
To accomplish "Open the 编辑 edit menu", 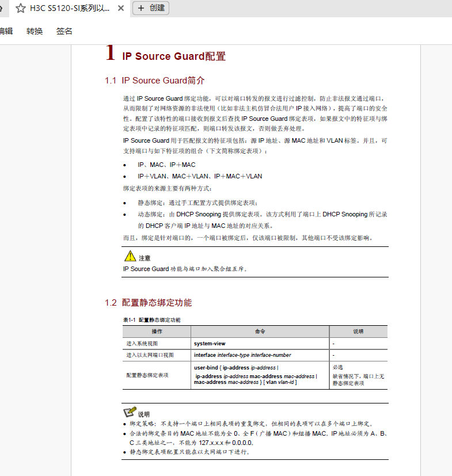I will 6,31.
